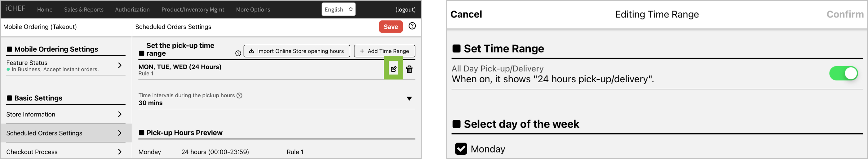Open the Store Information chevron
The width and height of the screenshot is (868, 159).
(x=120, y=115)
